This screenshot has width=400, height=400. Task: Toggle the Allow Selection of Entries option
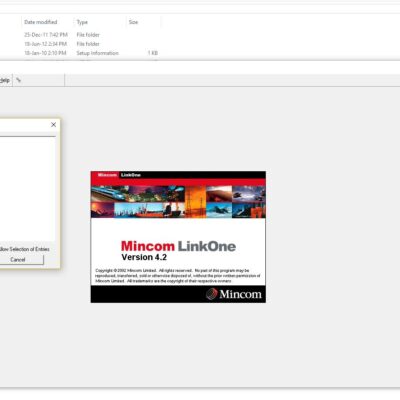pyautogui.click(x=25, y=249)
